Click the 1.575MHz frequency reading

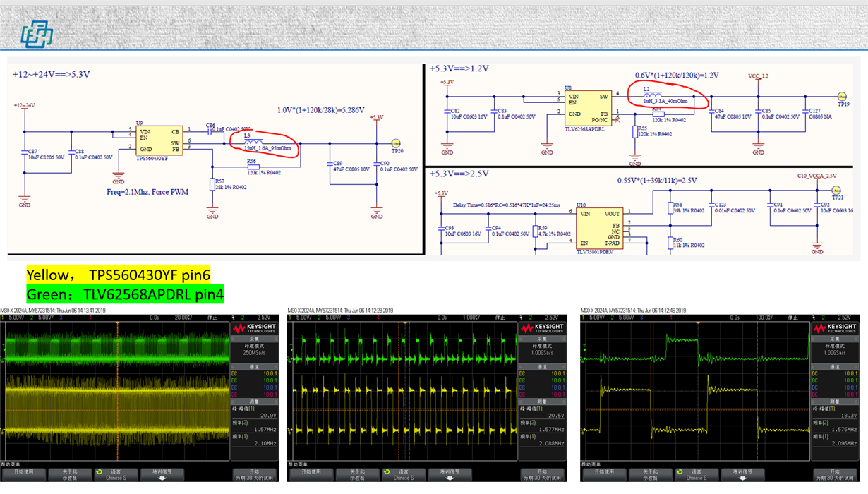(x=845, y=429)
